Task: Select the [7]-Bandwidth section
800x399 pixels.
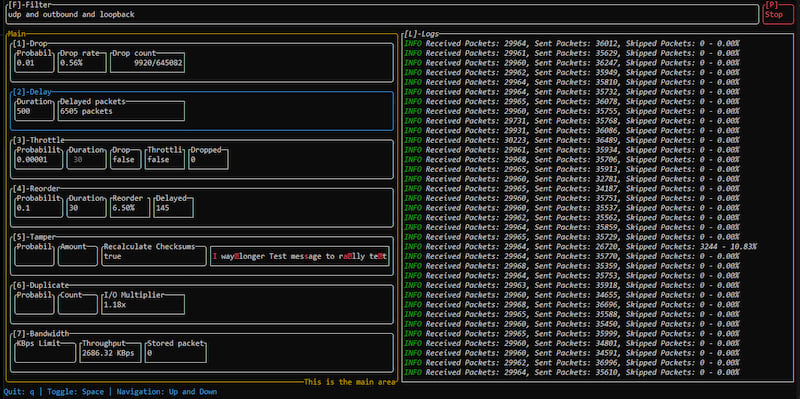Action: coord(202,353)
